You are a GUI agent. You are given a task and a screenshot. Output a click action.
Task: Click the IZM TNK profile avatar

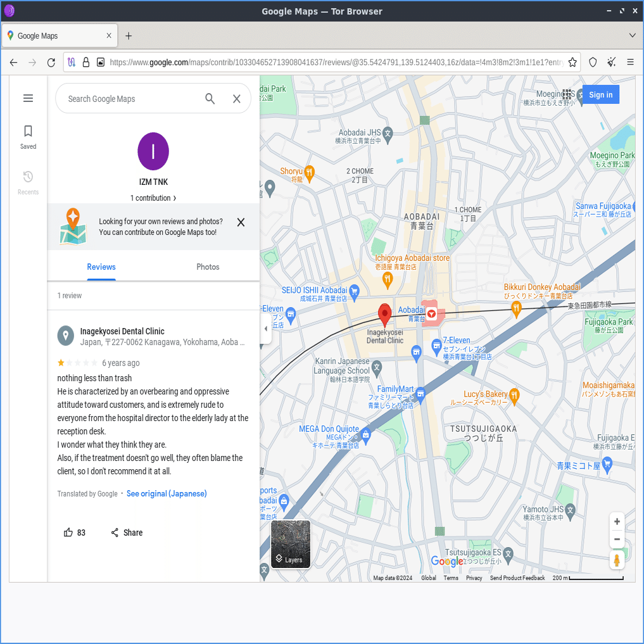153,151
